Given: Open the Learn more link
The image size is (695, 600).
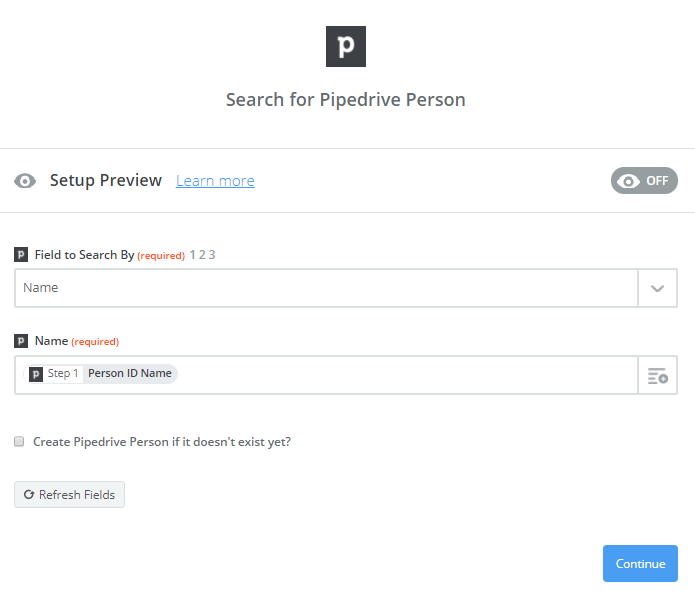Looking at the screenshot, I should pyautogui.click(x=215, y=181).
